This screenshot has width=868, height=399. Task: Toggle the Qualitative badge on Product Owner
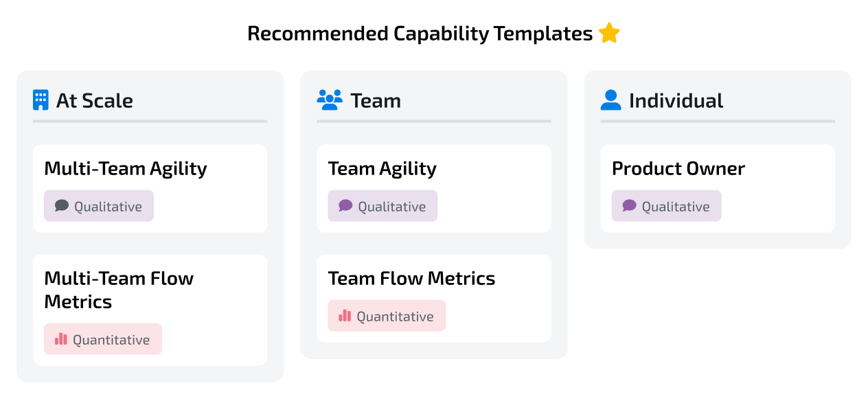666,205
